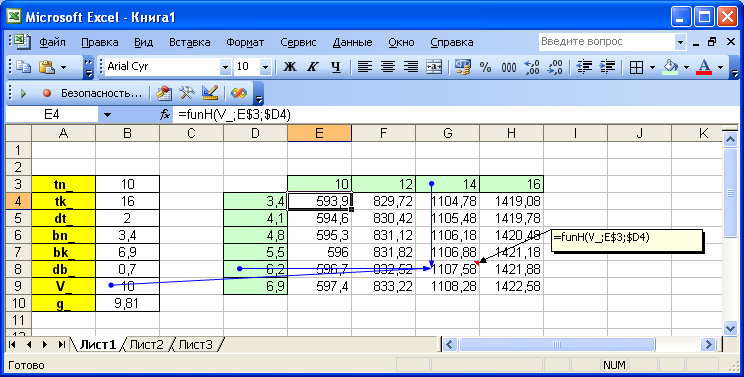Image resolution: width=744 pixels, height=377 pixels.
Task: Click the red Font Color button
Action: pos(705,67)
